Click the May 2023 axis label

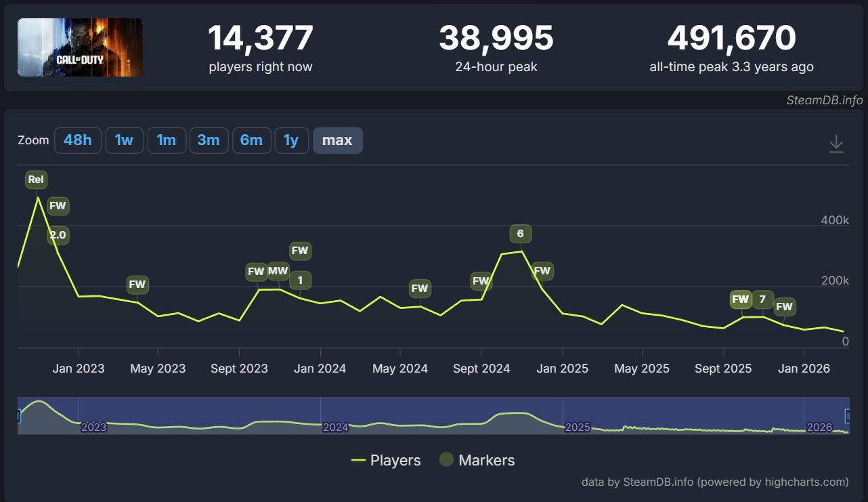[158, 369]
